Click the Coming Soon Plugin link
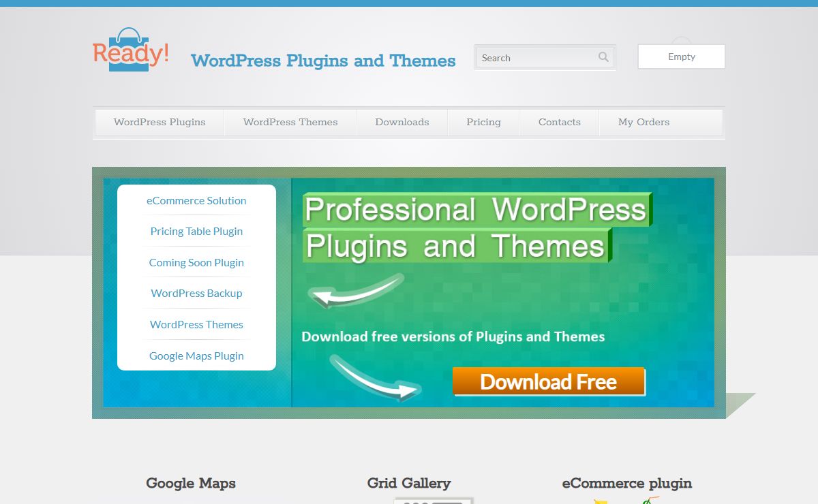 tap(196, 263)
